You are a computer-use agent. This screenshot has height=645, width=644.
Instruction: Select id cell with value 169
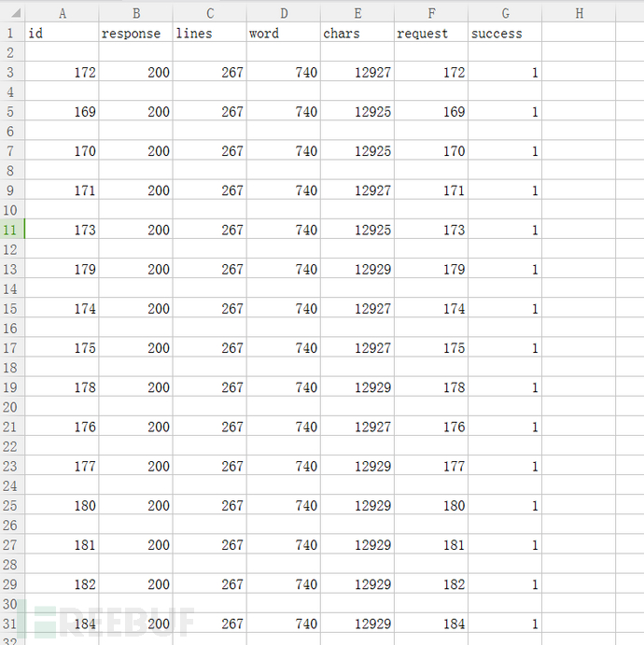pyautogui.click(x=63, y=111)
